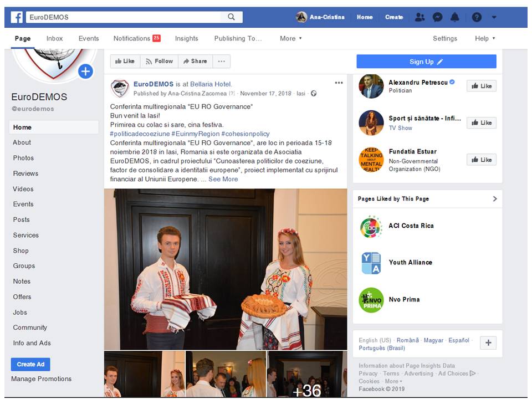The height and width of the screenshot is (399, 532).
Task: Click the EuroDEMOS post avatar icon
Action: [120, 88]
